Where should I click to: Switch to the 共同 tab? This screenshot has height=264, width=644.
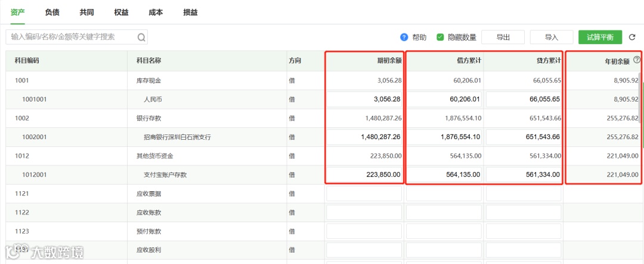[x=86, y=13]
